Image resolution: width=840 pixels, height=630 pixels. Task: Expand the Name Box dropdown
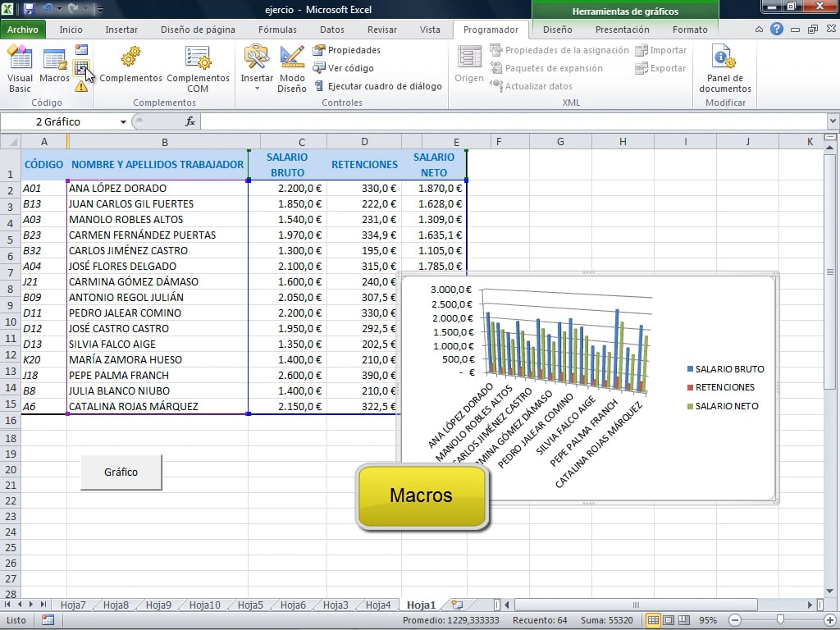(x=123, y=121)
